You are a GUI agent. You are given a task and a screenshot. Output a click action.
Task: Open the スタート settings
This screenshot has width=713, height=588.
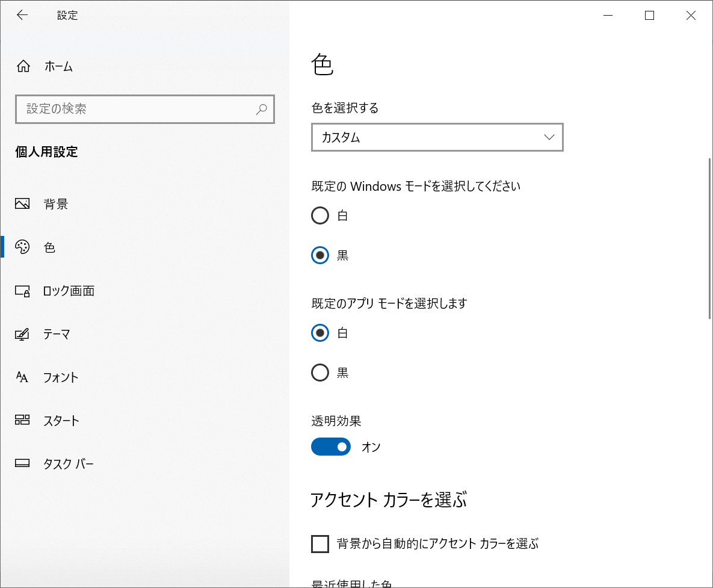click(144, 420)
